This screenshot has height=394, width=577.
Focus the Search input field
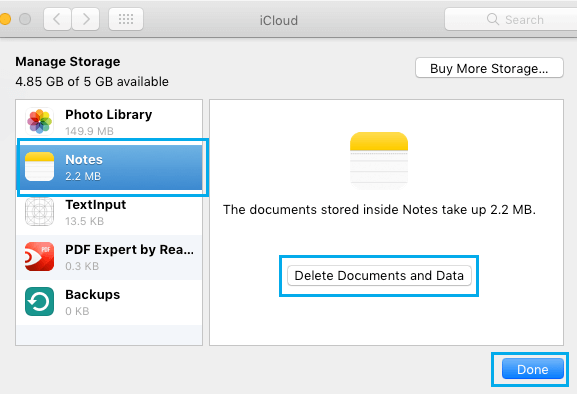point(511,19)
